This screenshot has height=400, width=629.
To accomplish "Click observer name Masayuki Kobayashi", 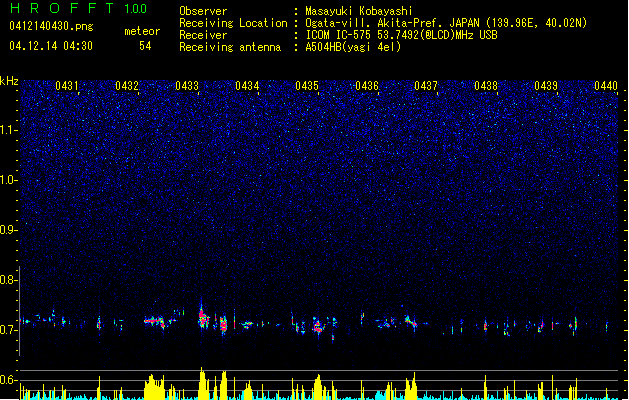I will (x=359, y=11).
